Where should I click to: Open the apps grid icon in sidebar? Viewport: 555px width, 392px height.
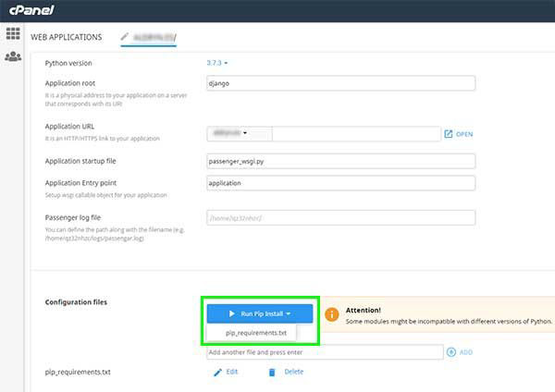click(x=13, y=34)
